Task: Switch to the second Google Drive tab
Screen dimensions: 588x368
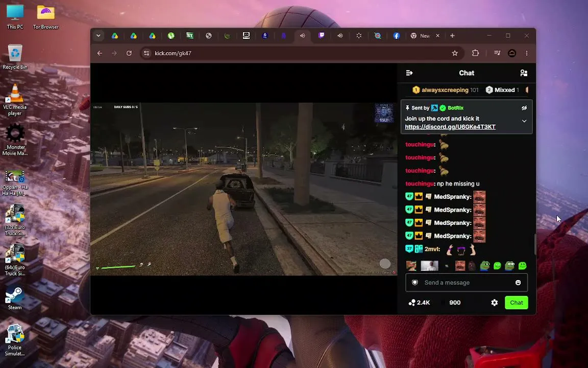Action: 134,36
